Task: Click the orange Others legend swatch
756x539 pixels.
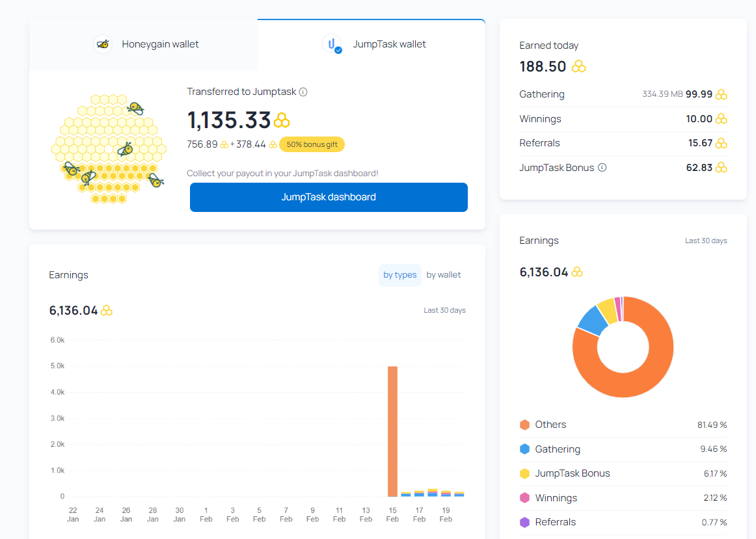Action: coord(524,425)
